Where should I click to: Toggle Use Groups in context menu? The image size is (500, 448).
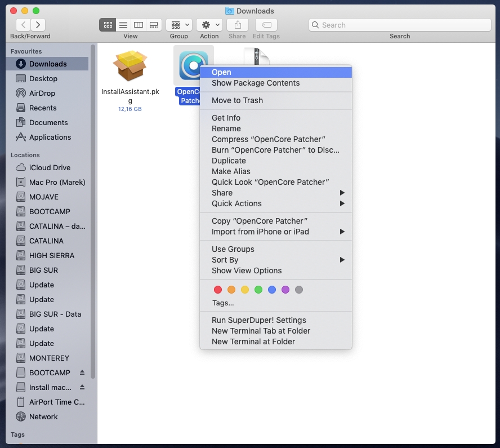276,249
